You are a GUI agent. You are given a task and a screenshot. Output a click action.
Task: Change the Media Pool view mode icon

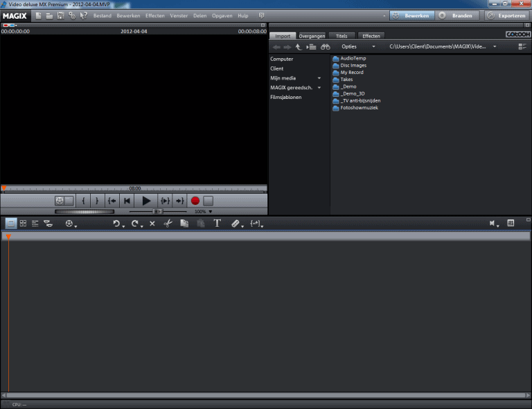522,47
